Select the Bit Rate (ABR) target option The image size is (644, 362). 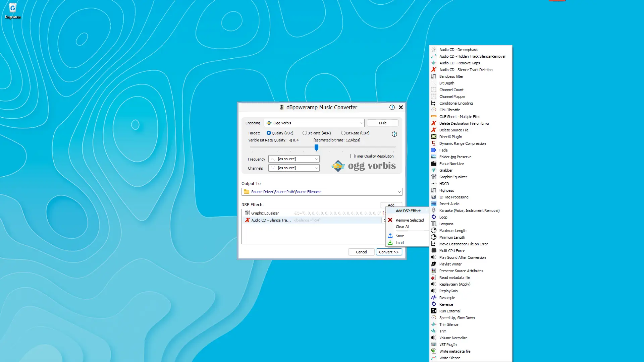(305, 133)
